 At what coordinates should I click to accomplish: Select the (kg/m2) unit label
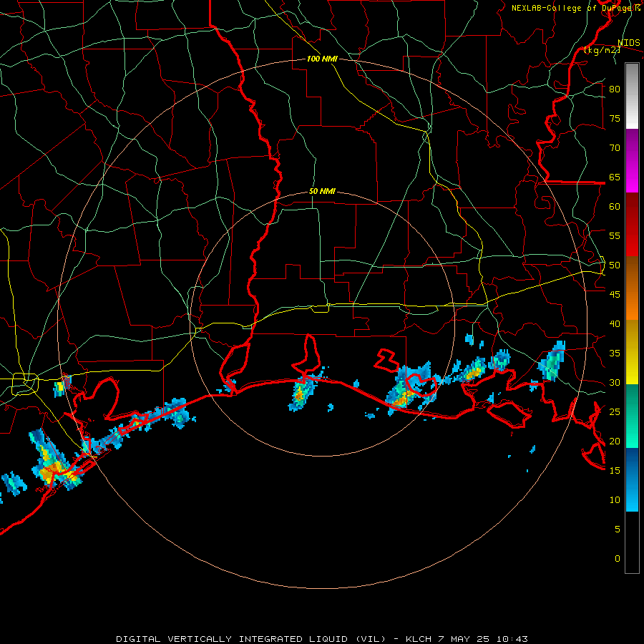point(602,50)
